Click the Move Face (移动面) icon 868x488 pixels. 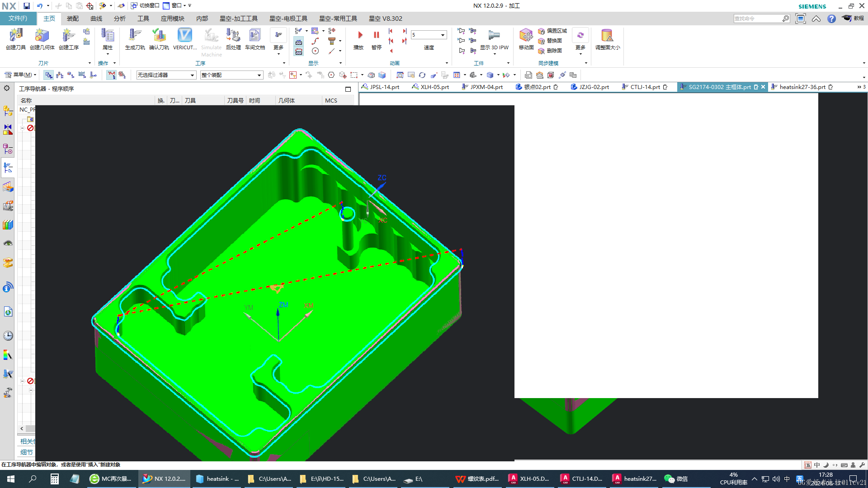(x=526, y=36)
